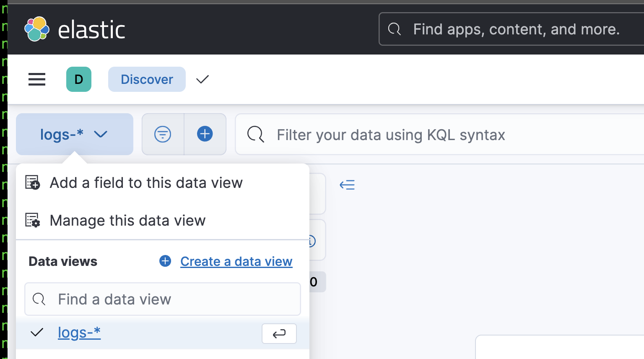The height and width of the screenshot is (359, 644).
Task: Focus the KQL filter query field
Action: pos(439,135)
